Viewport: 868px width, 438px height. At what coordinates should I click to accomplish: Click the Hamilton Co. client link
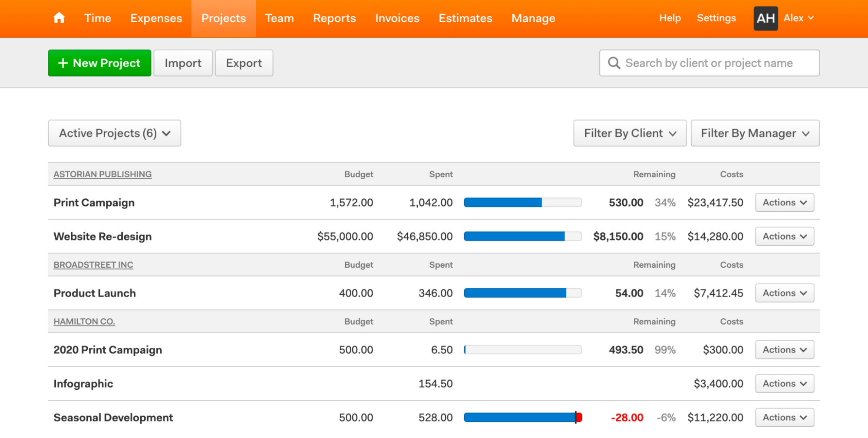pos(84,321)
